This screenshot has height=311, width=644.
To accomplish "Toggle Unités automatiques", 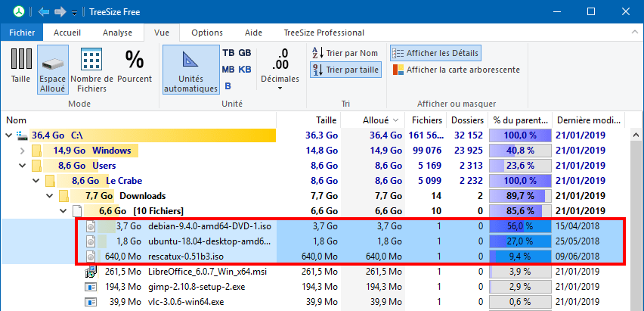I will 191,69.
